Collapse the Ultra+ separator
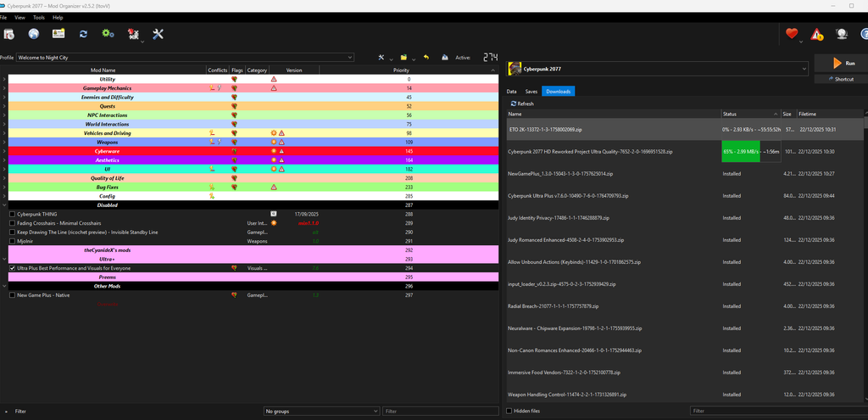Viewport: 868px width, 420px height. (x=4, y=260)
